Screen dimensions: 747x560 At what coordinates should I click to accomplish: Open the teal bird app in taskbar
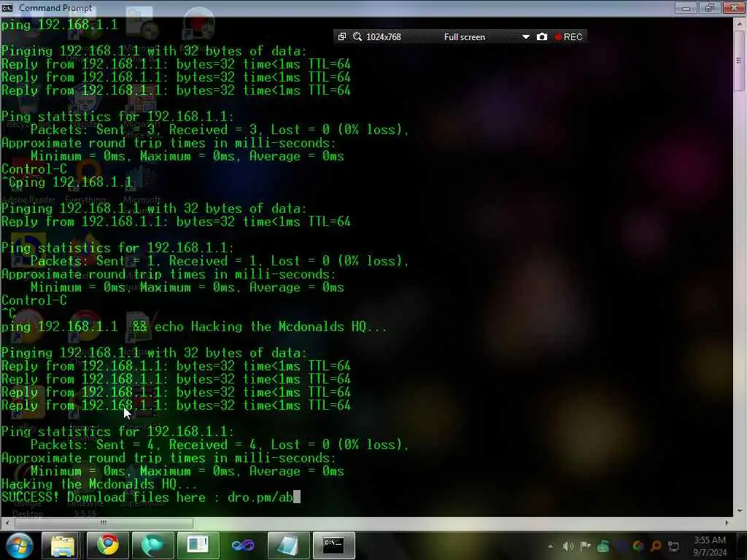(152, 545)
